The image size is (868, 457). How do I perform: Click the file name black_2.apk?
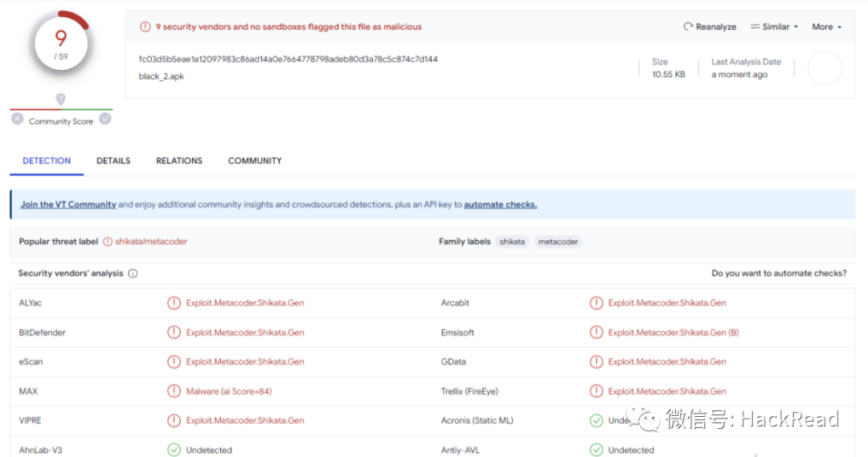coord(161,76)
